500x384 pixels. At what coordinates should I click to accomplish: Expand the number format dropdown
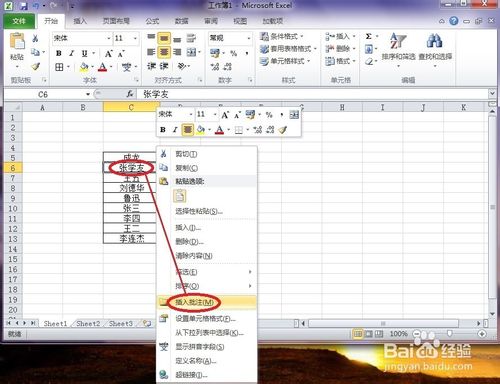point(249,38)
